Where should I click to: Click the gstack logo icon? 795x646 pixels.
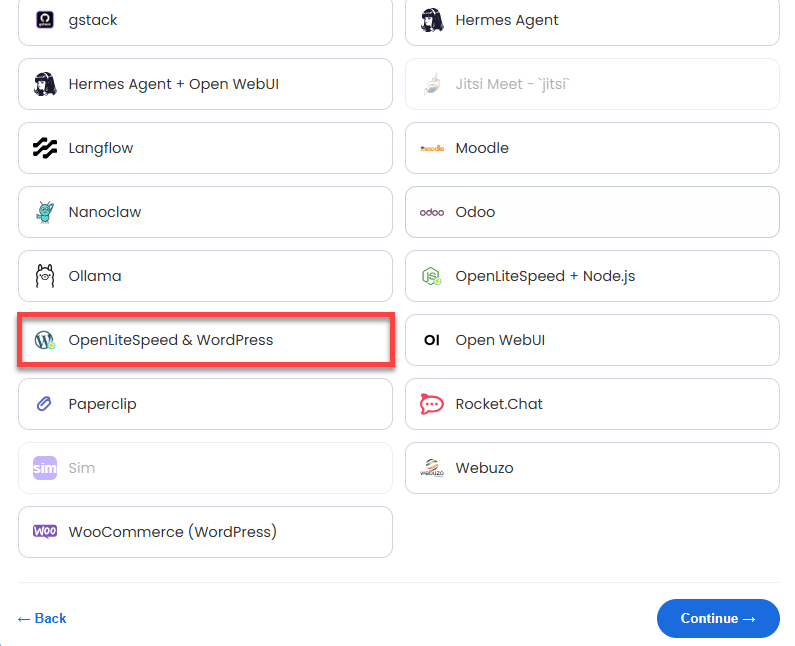[45, 20]
